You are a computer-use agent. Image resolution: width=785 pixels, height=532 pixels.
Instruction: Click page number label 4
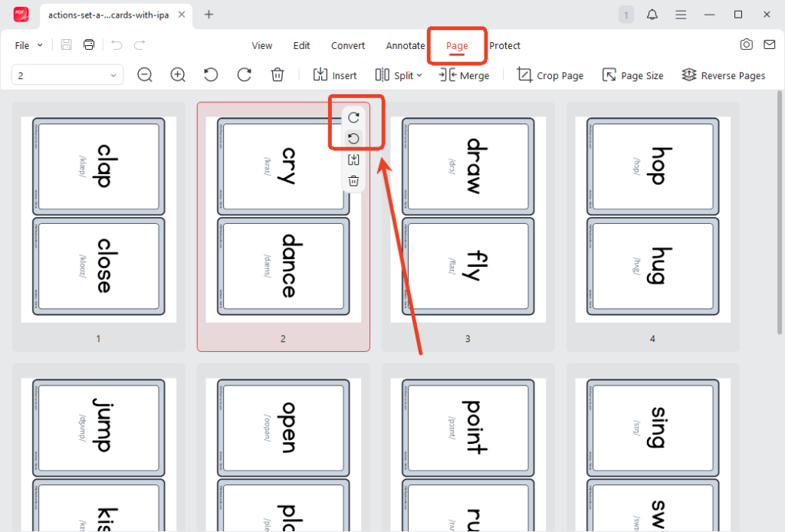(x=652, y=339)
